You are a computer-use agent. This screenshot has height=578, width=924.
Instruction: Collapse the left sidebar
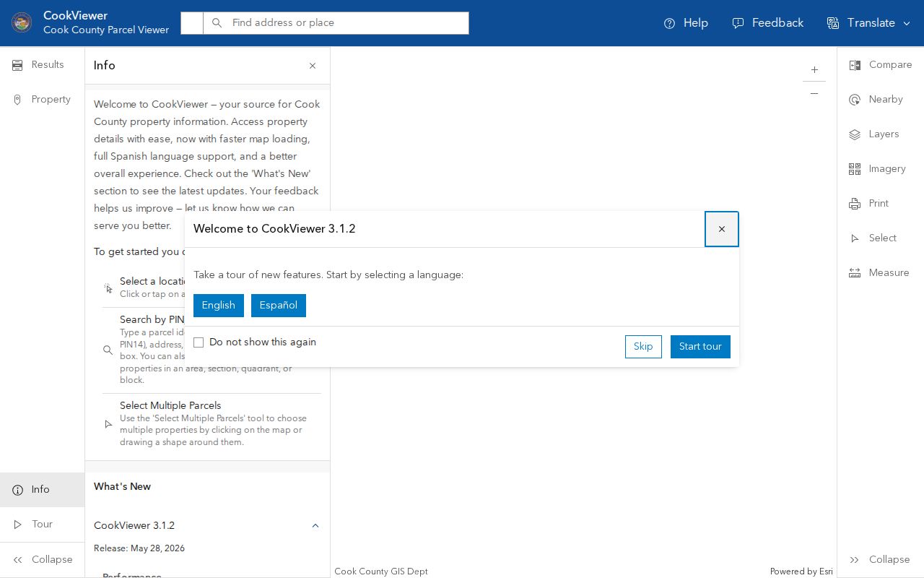click(42, 559)
